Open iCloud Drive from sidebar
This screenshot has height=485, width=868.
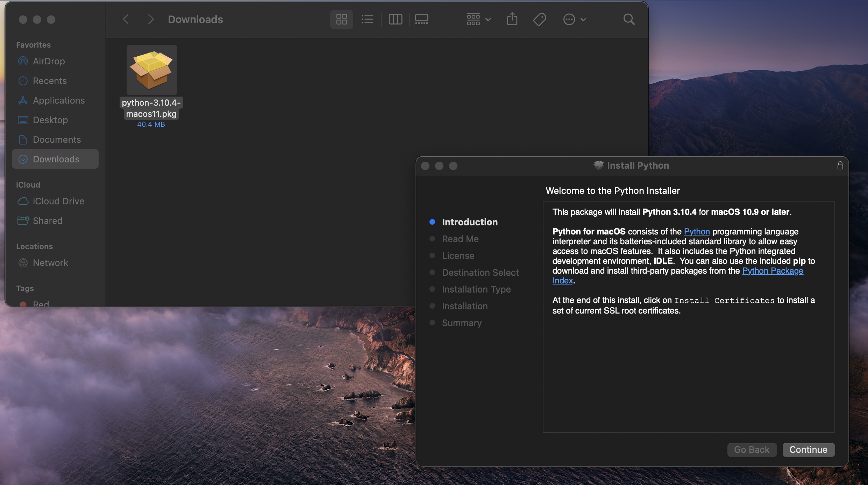pos(58,201)
